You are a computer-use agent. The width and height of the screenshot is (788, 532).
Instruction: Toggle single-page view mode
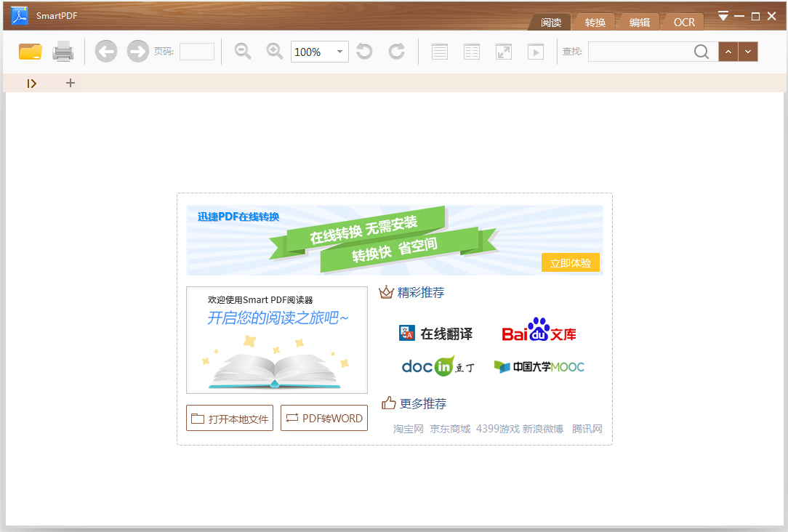coord(439,52)
